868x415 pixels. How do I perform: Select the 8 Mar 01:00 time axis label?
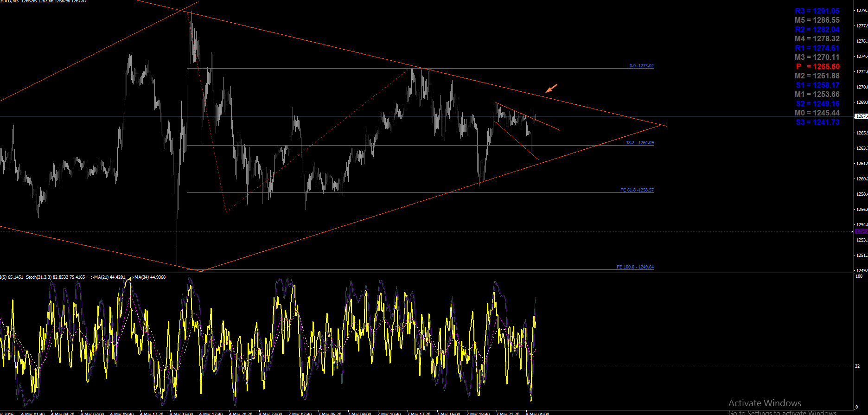click(537, 413)
